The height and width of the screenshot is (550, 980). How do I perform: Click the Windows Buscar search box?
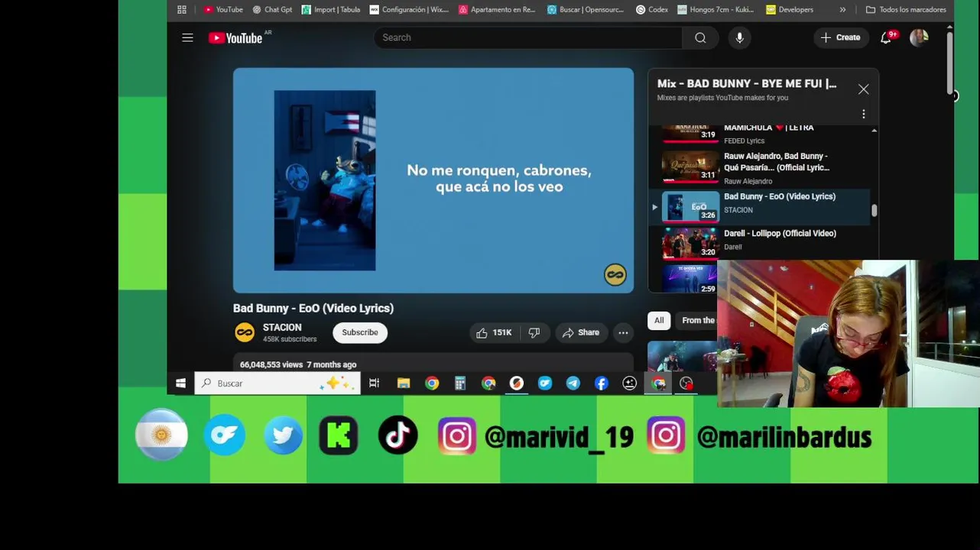click(277, 383)
